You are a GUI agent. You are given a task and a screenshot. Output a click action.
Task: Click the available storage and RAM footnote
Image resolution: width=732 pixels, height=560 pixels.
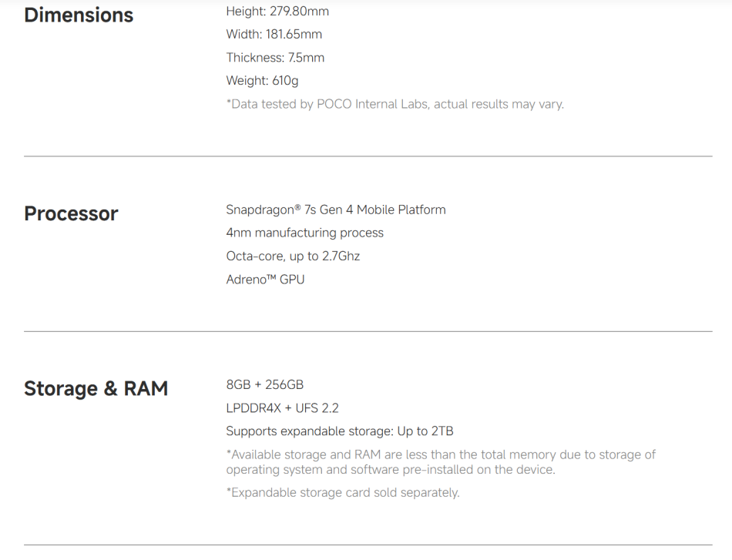point(440,462)
